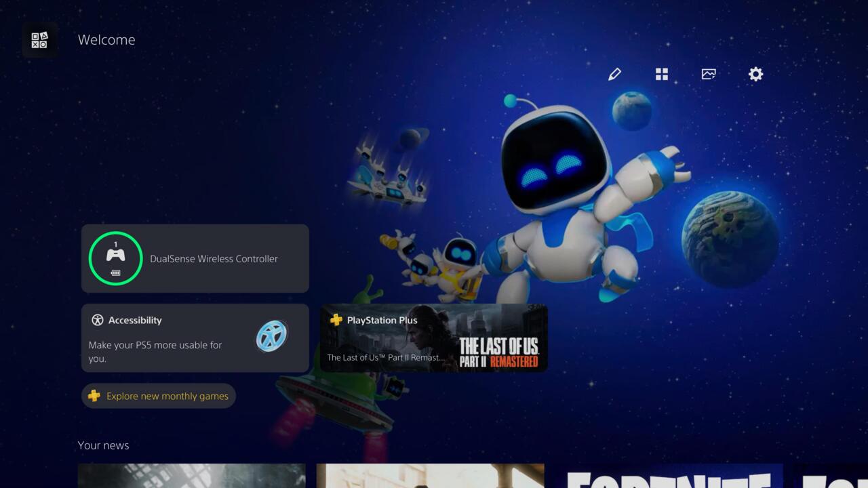Click the change background picture icon
Viewport: 868px width, 488px height.
709,74
